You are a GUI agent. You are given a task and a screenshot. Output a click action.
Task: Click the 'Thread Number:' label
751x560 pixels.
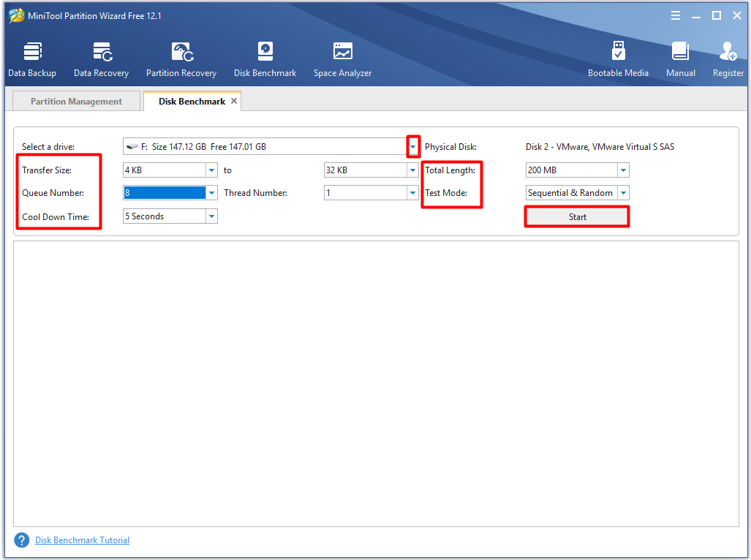pyautogui.click(x=255, y=193)
